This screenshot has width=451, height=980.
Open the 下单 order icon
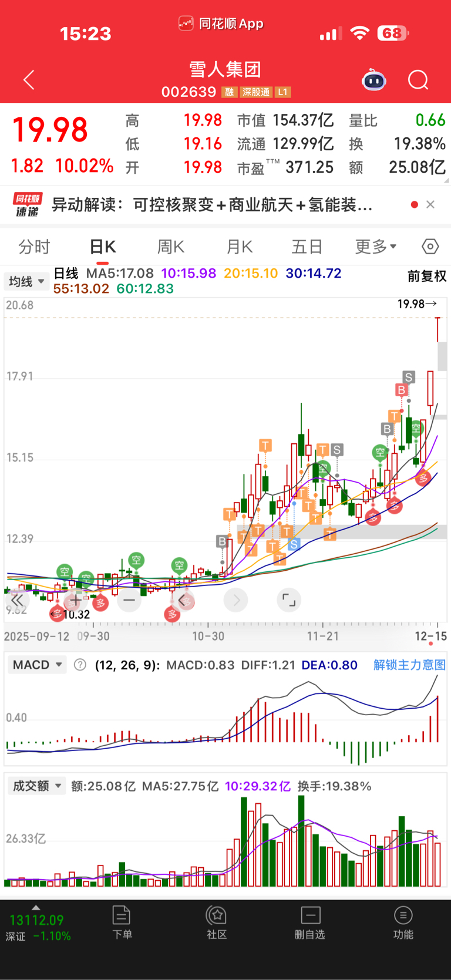pyautogui.click(x=122, y=922)
